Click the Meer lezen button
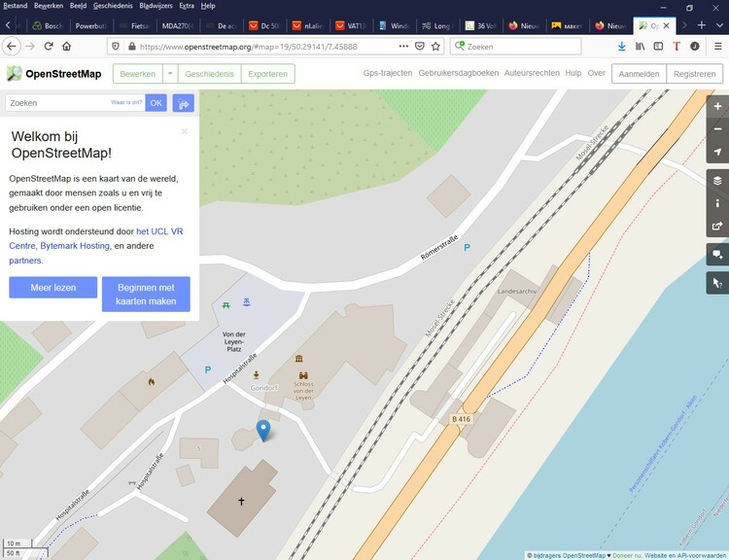 [53, 288]
